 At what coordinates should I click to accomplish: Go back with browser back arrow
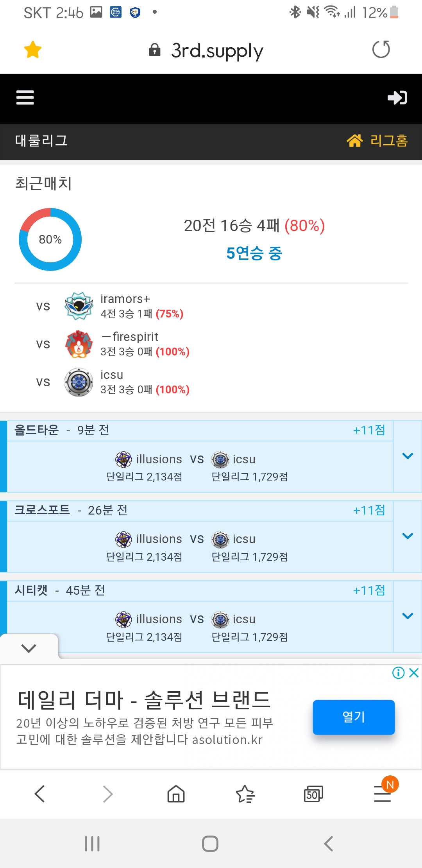(40, 794)
